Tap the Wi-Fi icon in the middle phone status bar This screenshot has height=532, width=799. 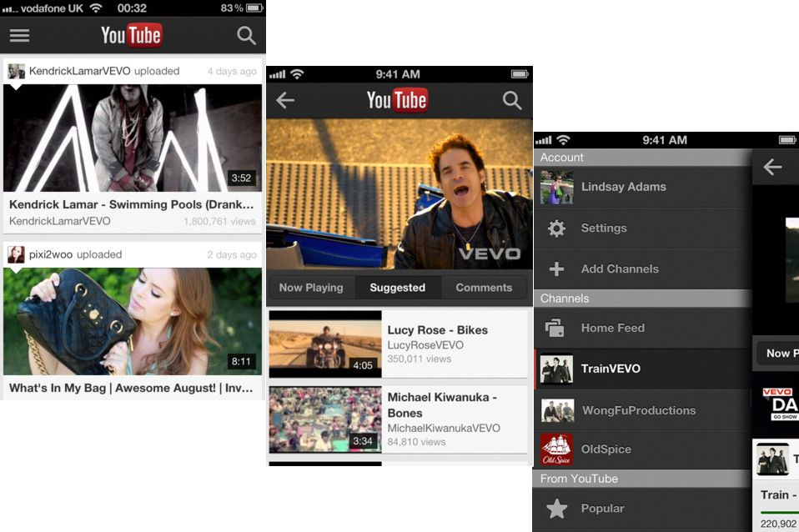[x=297, y=74]
